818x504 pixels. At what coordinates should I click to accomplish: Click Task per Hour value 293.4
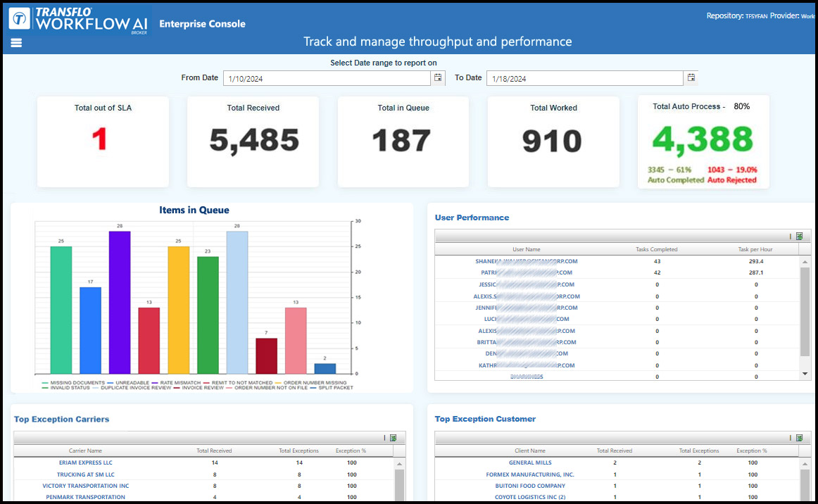coord(756,261)
